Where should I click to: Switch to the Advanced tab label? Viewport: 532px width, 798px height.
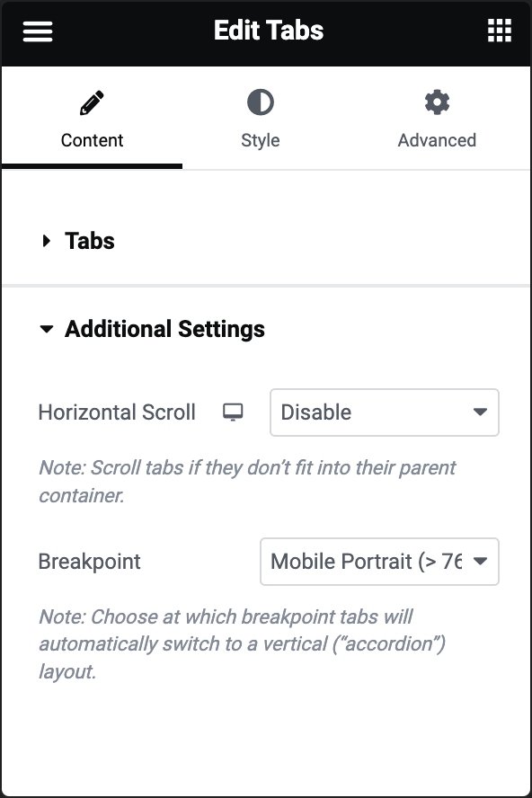point(437,140)
